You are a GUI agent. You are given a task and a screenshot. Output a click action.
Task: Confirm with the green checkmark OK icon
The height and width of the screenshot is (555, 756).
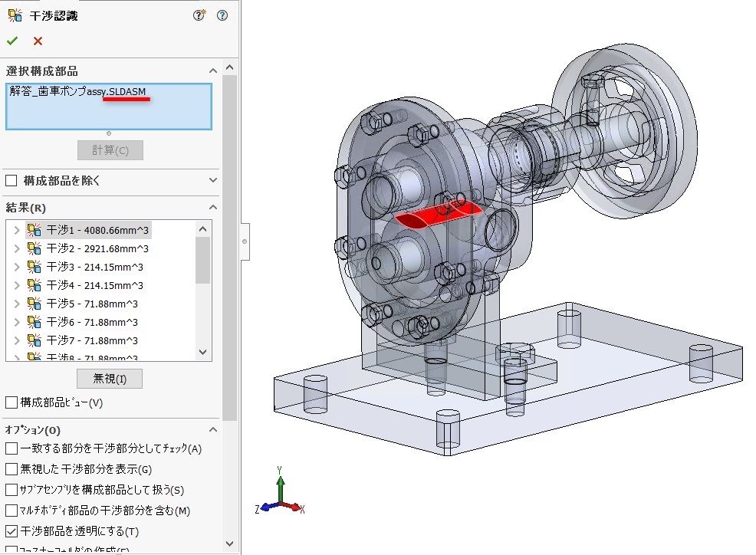tap(12, 41)
